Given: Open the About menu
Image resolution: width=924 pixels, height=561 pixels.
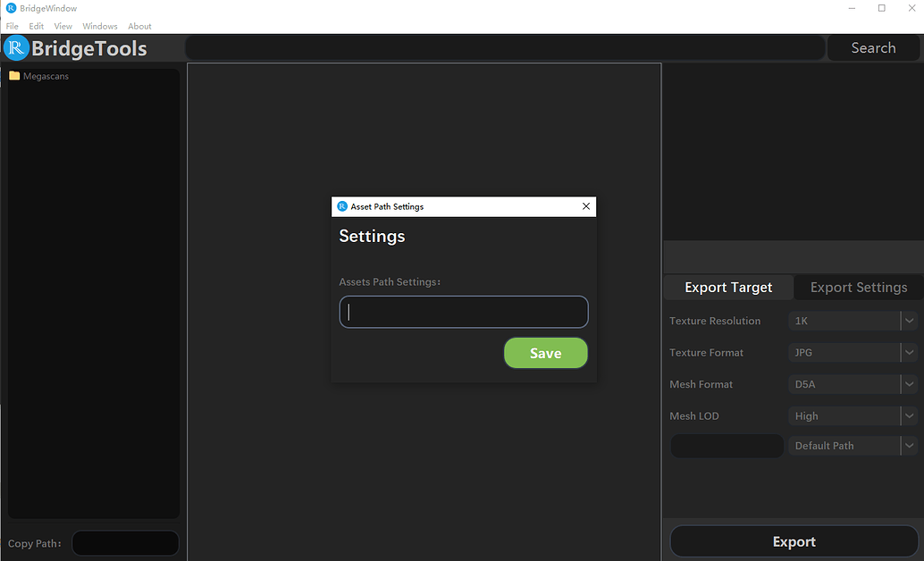Looking at the screenshot, I should coord(139,27).
